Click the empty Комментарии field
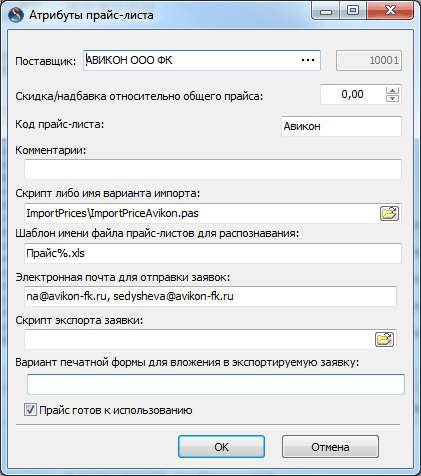421x476 pixels. click(x=213, y=169)
